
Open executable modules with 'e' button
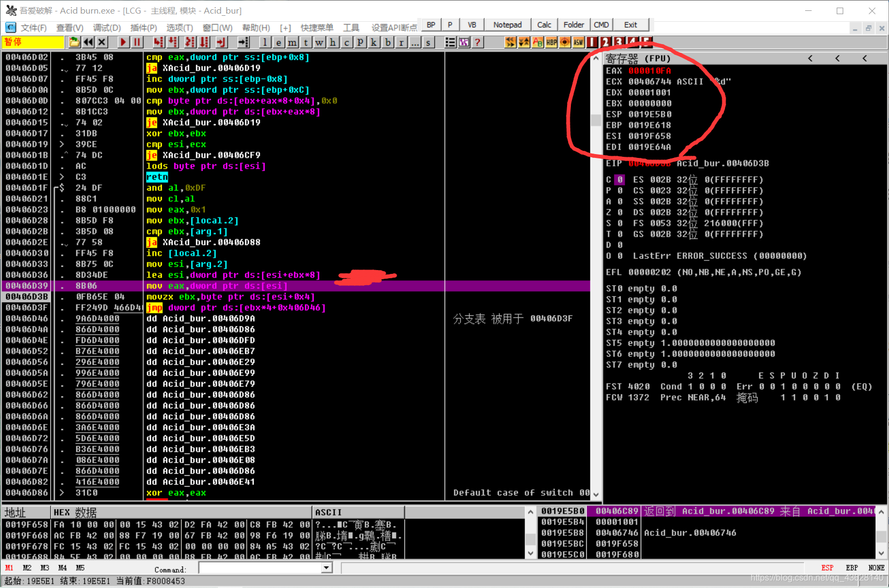[x=278, y=42]
